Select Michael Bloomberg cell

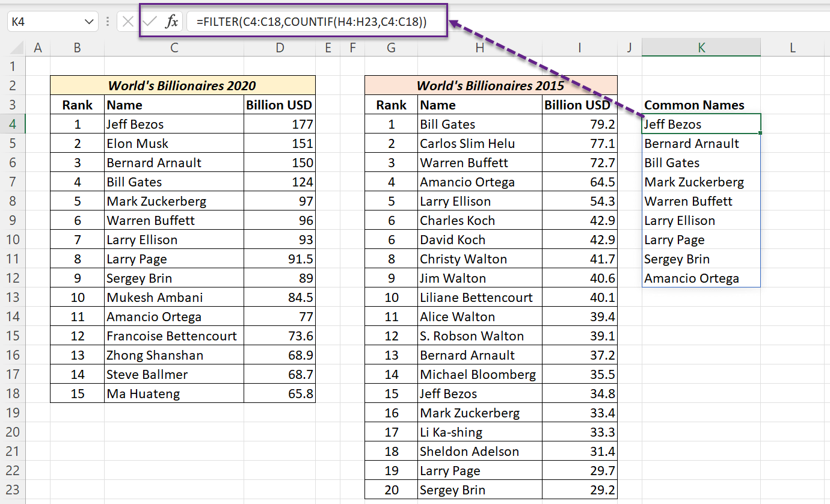[x=480, y=374]
